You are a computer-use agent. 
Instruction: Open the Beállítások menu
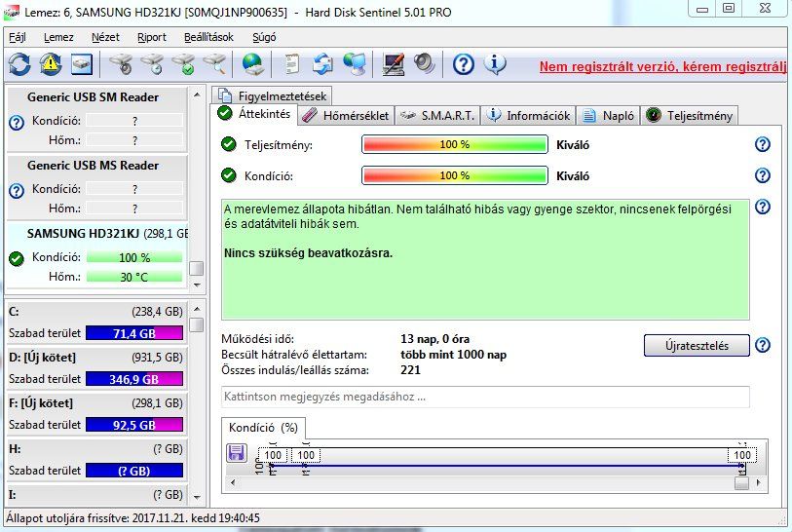click(208, 37)
